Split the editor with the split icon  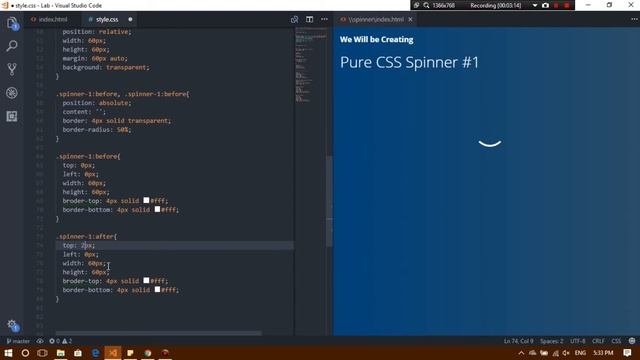tap(309, 19)
